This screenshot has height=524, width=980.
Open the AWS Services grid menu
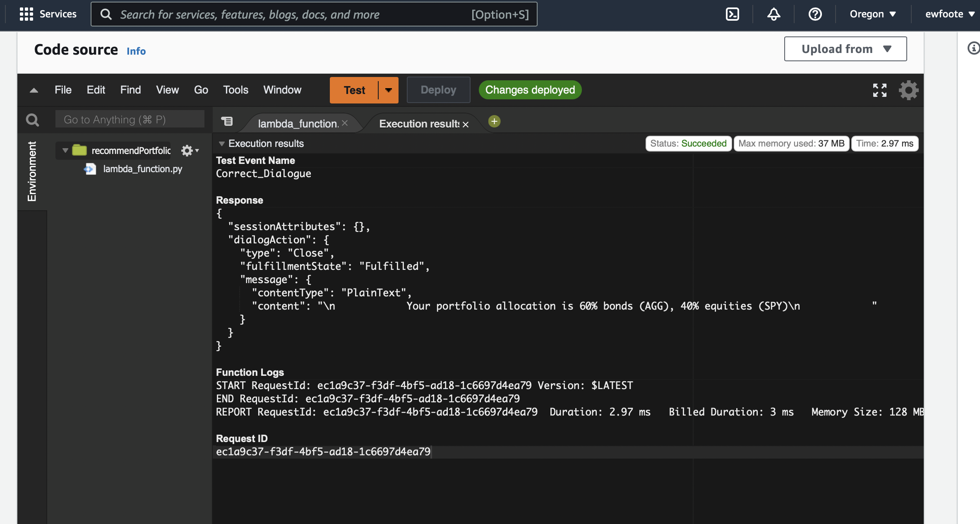tap(26, 14)
